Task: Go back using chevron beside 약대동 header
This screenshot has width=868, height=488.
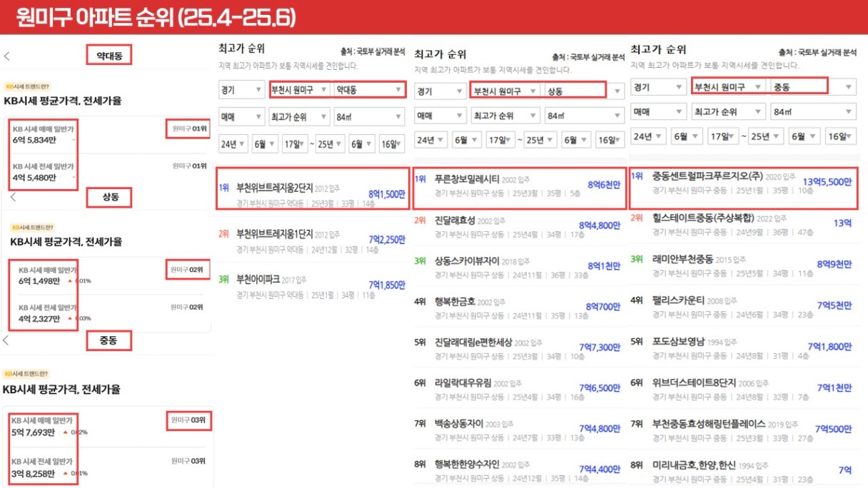Action: [7, 56]
